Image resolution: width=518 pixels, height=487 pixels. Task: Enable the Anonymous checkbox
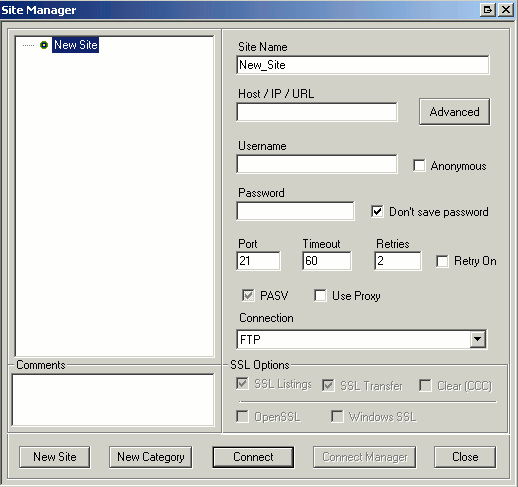coord(419,165)
